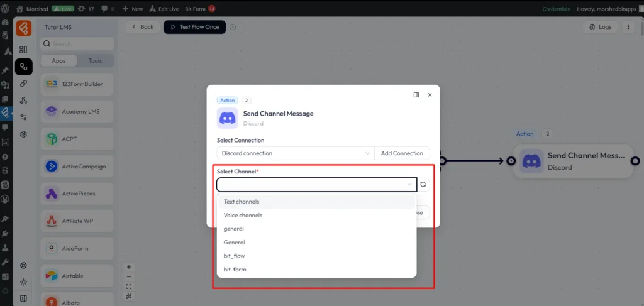Select the Send Channel Message node on canvas
Viewport: 644px width, 306px height.
click(x=573, y=161)
